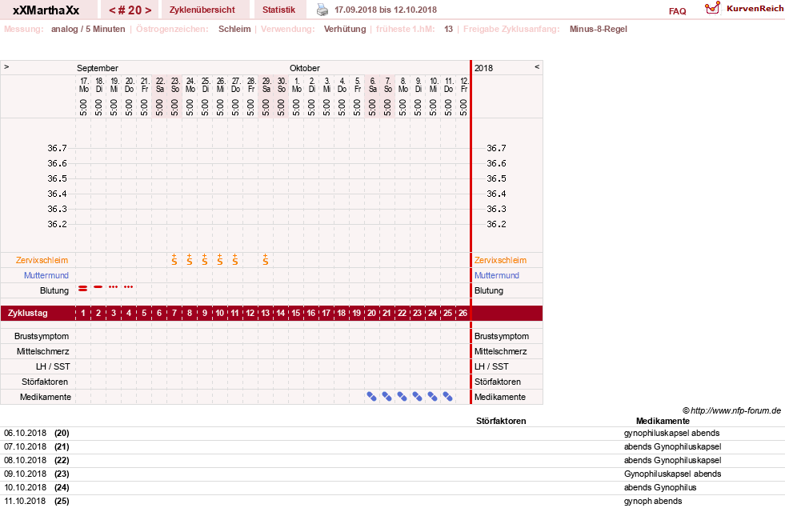Click cervical mucus S+ symbol on day 7
Viewport: 785px width, 532px height.
coord(174,259)
